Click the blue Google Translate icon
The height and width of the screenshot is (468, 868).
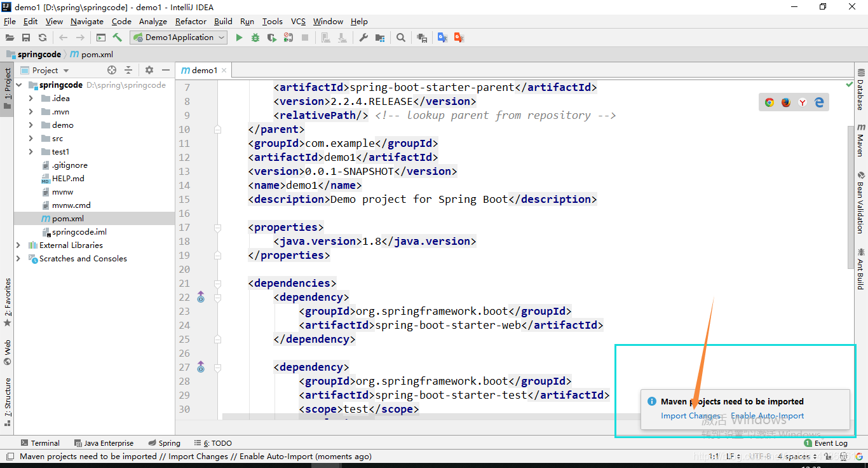(x=443, y=38)
